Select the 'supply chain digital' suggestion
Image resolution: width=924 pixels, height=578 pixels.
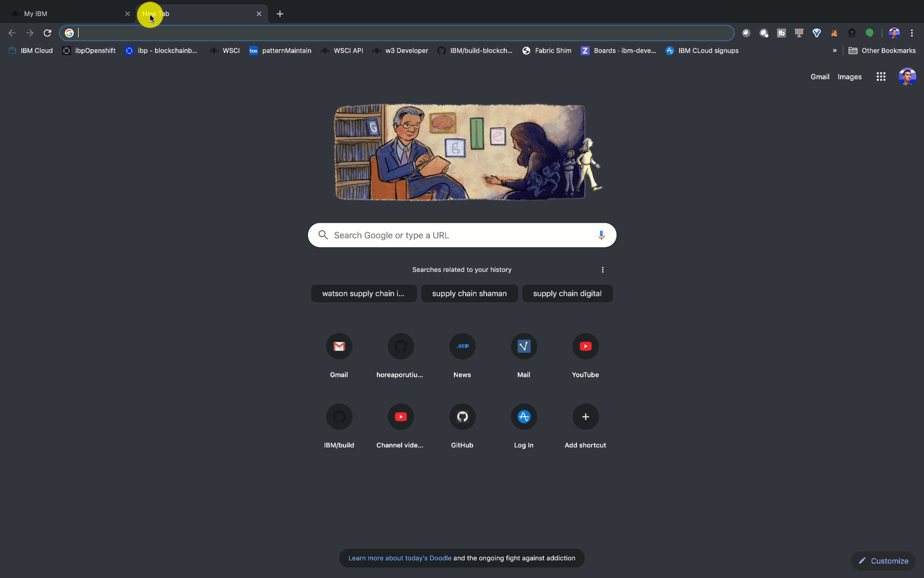tap(567, 294)
